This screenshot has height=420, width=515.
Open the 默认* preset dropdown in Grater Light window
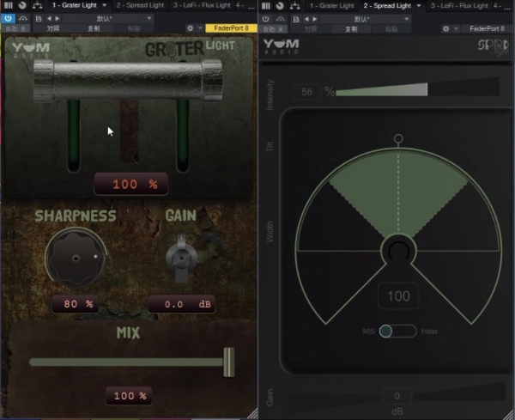point(108,19)
